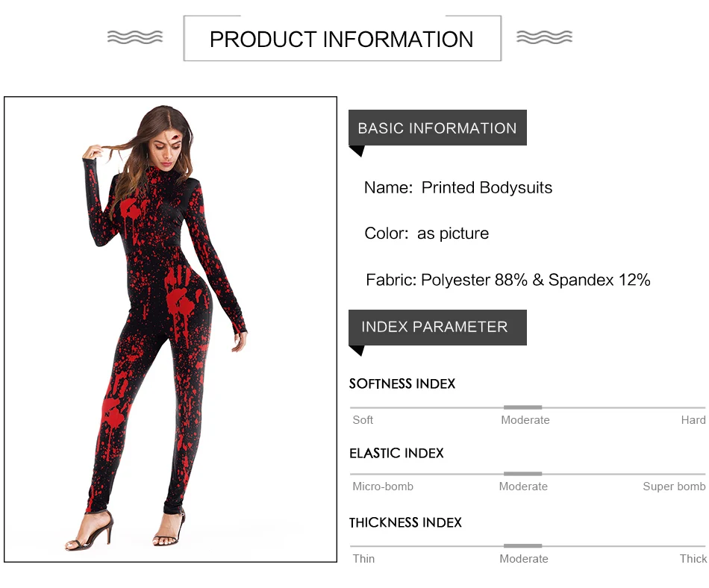Select the BASIC INFORMATION banner
Screen dimensions: 709x588
click(437, 128)
